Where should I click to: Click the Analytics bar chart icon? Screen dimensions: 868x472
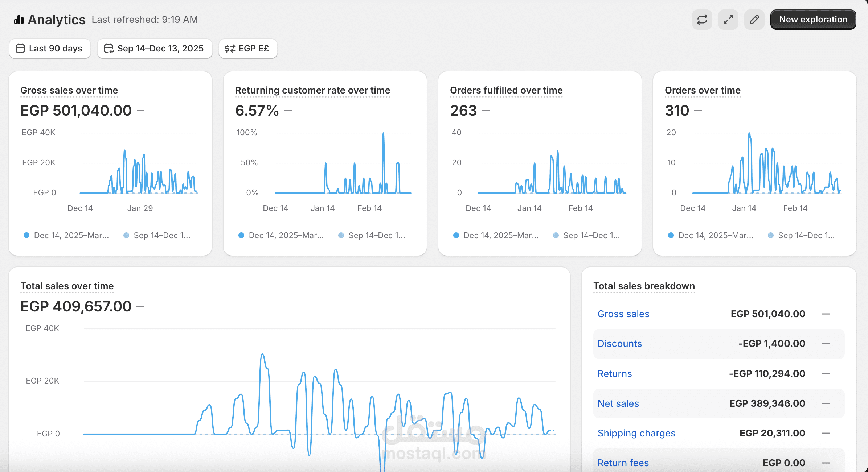pyautogui.click(x=19, y=20)
